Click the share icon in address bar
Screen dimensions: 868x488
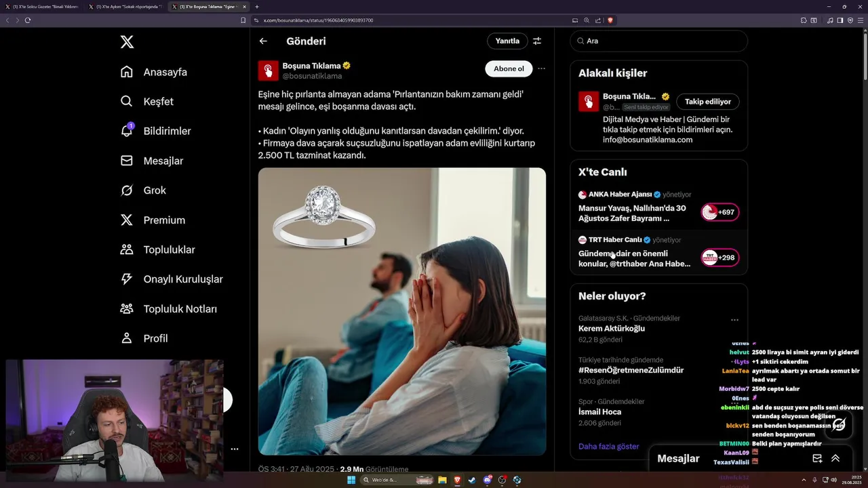(598, 20)
